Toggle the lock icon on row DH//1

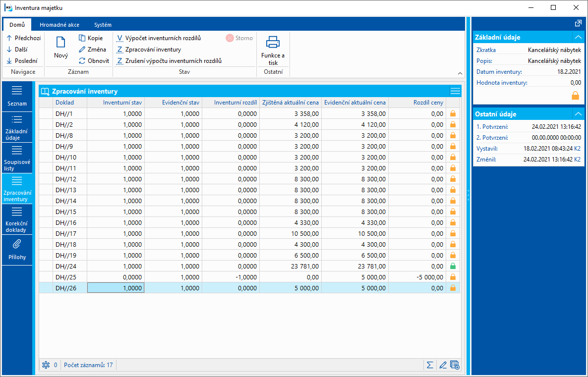(x=453, y=113)
